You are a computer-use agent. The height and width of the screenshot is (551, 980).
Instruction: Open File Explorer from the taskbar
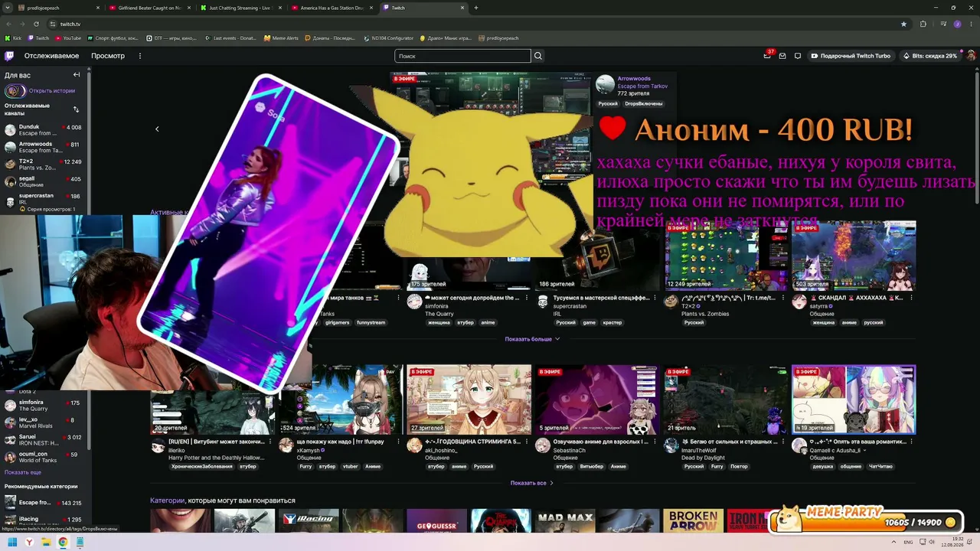47,543
